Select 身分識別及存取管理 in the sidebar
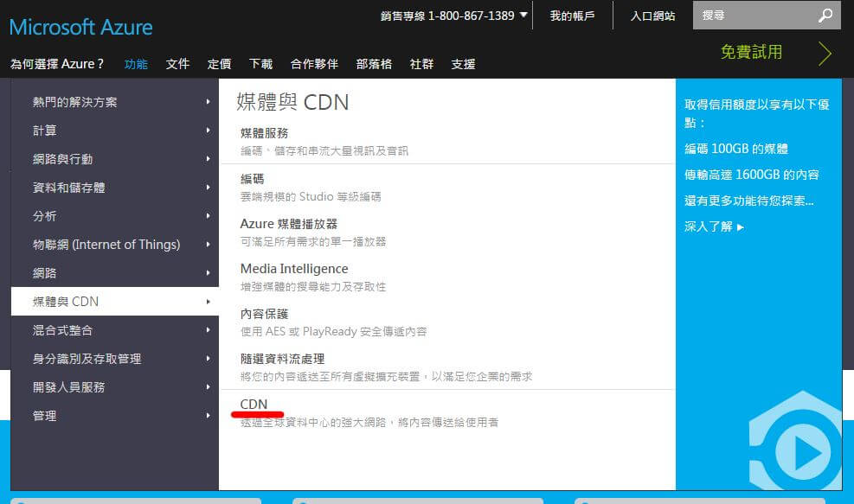Viewport: 854px width, 504px height. (87, 358)
